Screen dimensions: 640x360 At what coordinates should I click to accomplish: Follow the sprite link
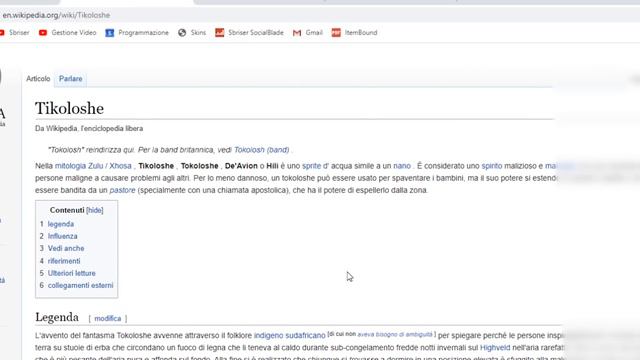tap(311, 166)
